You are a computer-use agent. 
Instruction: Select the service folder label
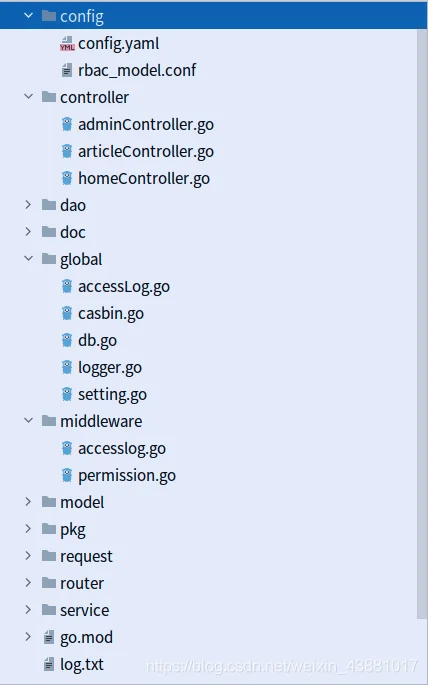[84, 610]
